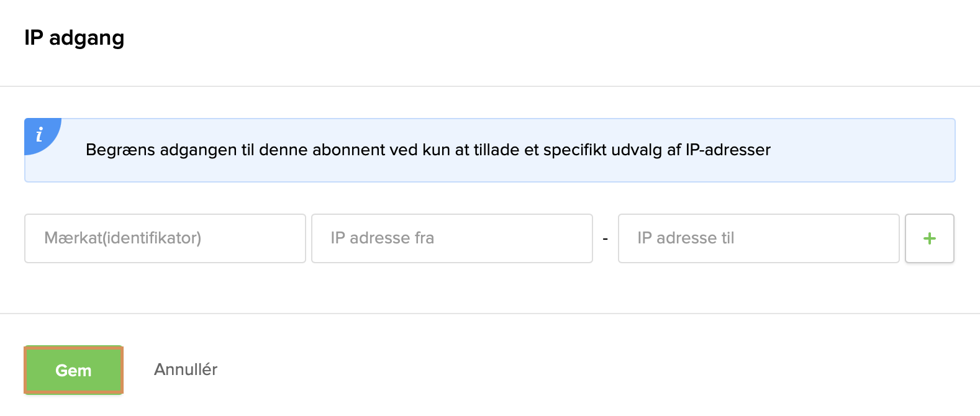This screenshot has width=980, height=416.
Task: Click the IP adgang heading
Action: coord(74,38)
